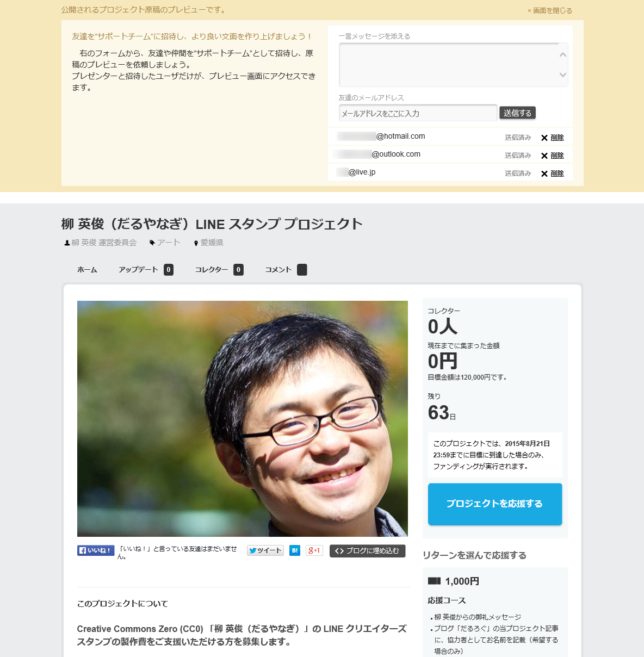Image resolution: width=644 pixels, height=657 pixels.
Task: Click the 送信する send button
Action: coord(517,113)
